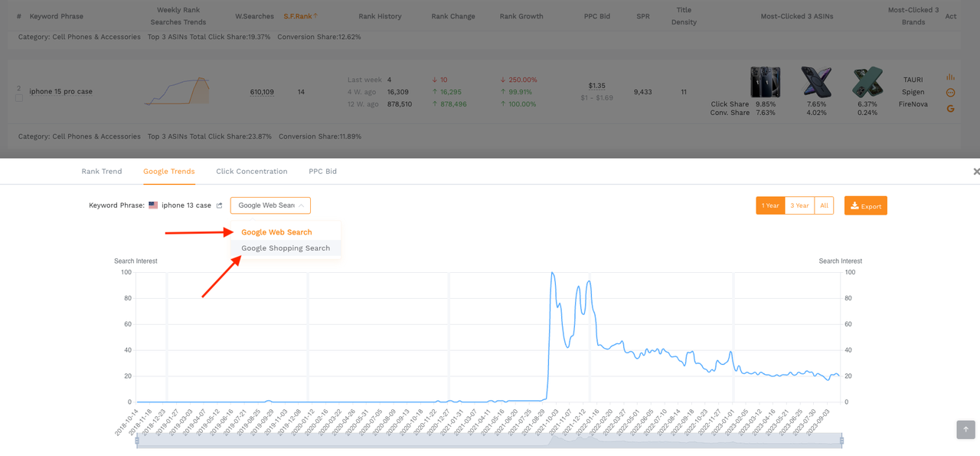The image size is (980, 456).
Task: Select the 1 Year range button
Action: pos(770,205)
